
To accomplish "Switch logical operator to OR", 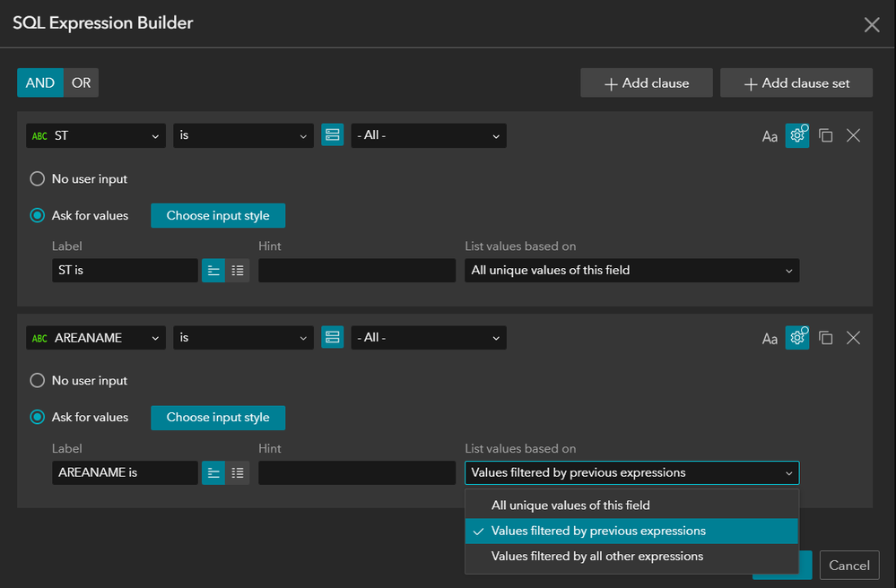I will point(81,82).
